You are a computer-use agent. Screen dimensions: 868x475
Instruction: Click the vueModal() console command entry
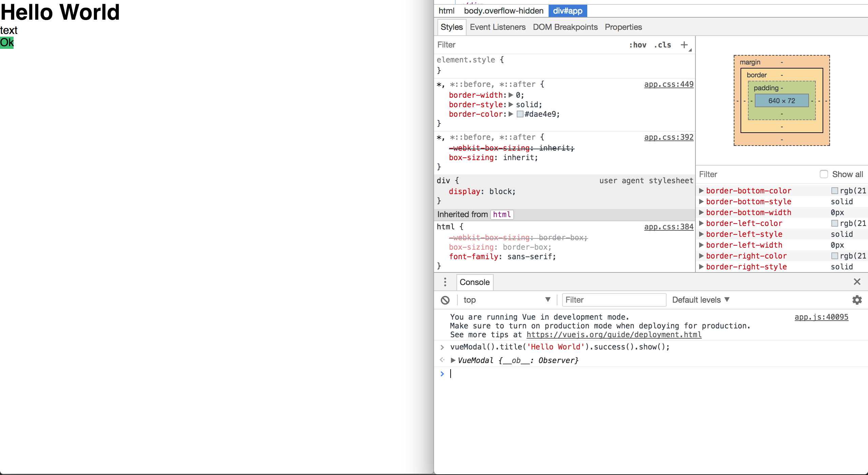coord(560,347)
